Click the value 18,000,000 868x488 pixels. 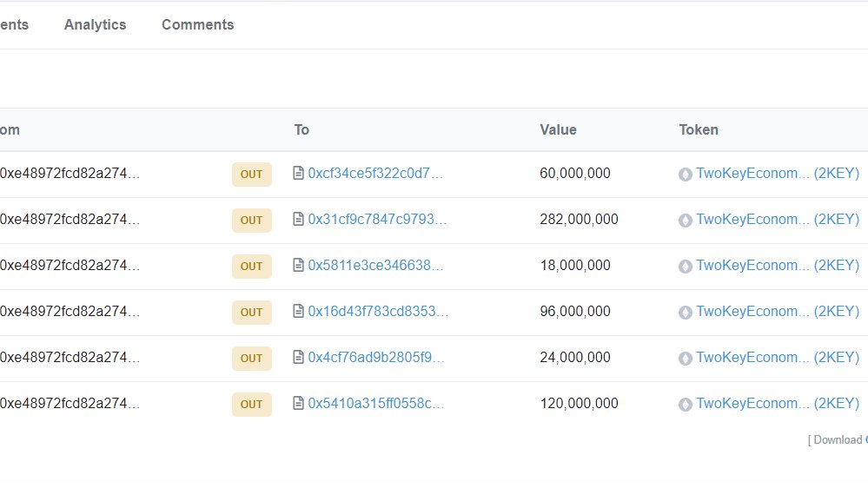pos(575,265)
